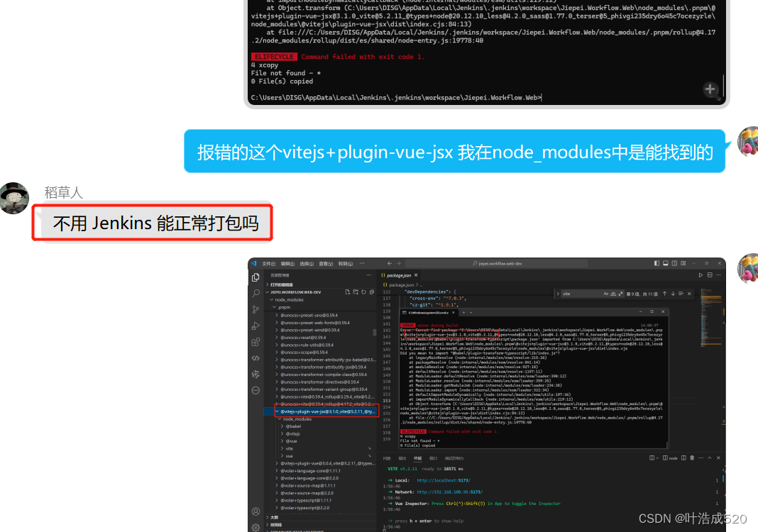The height and width of the screenshot is (532, 758).
Task: Switch to the 输出 panel tab
Action: [x=402, y=458]
